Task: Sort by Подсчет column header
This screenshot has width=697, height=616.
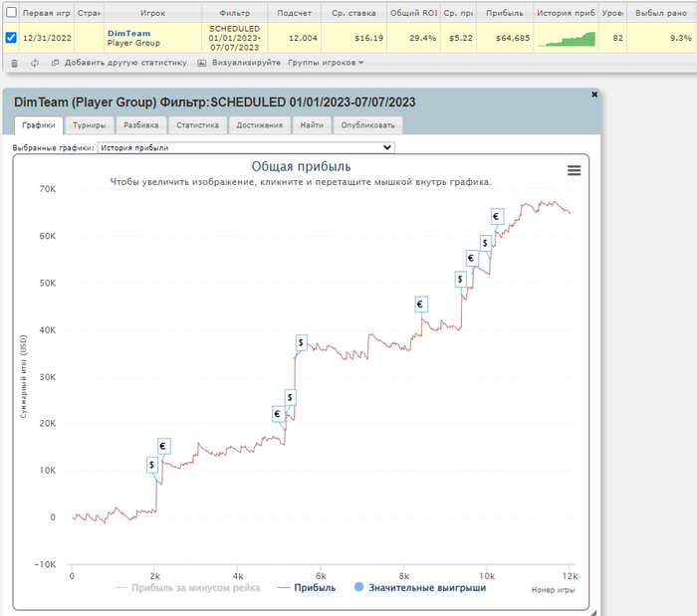Action: coord(295,13)
